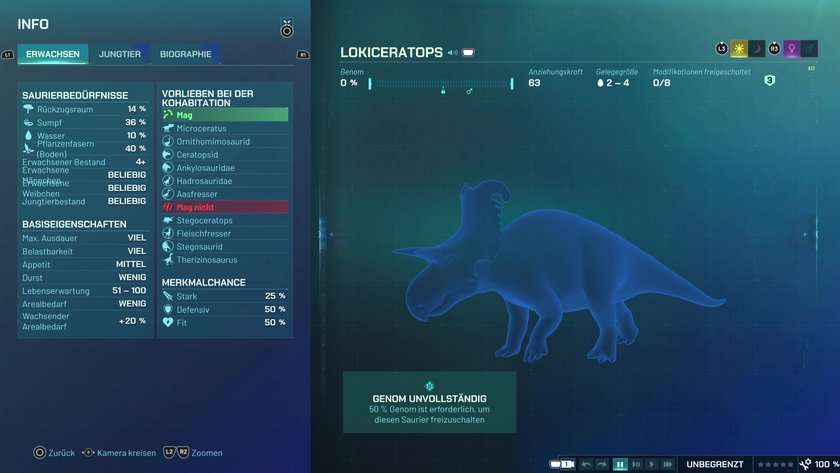Click the L2 R2 Zoomen prompt

point(193,453)
